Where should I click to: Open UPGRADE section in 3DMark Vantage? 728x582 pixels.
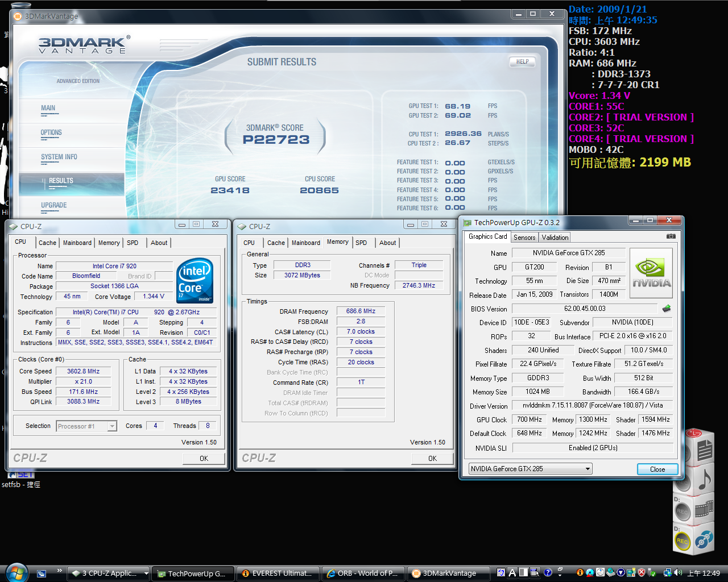pos(54,205)
